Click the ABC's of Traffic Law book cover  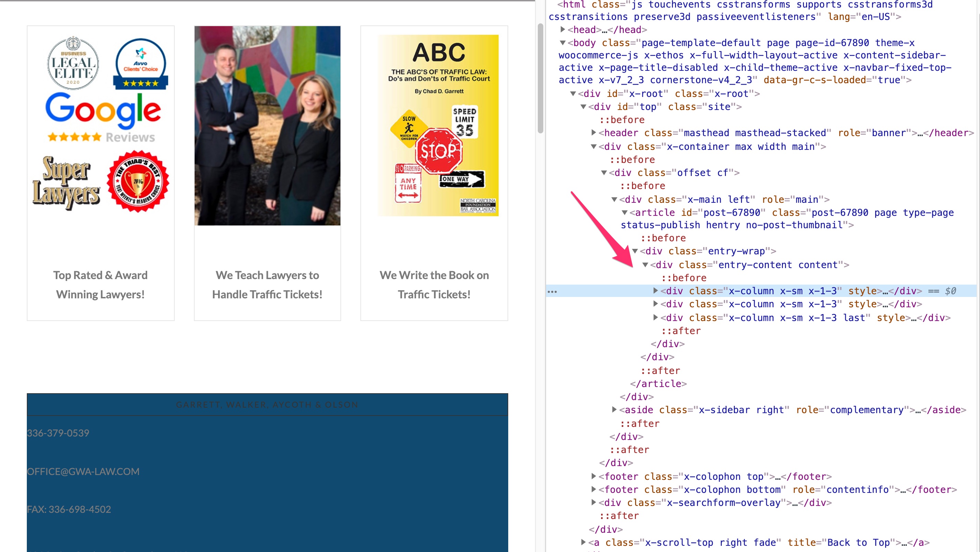coord(438,125)
